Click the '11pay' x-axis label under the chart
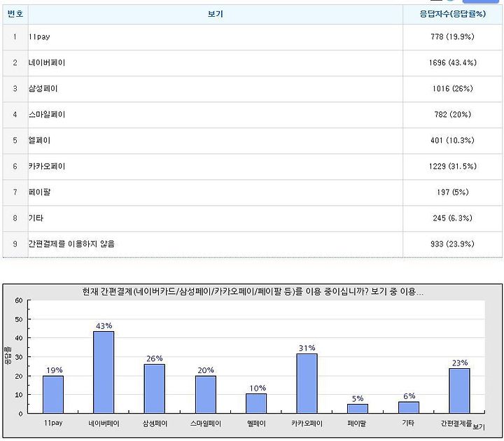Viewport: 504px width, 441px height. pyautogui.click(x=53, y=423)
